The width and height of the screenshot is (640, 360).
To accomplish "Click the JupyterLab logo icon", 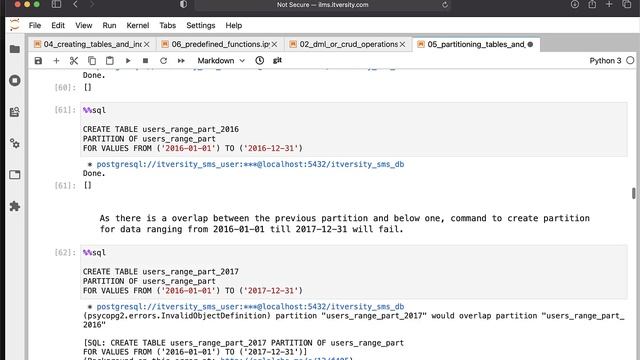I will [15, 25].
